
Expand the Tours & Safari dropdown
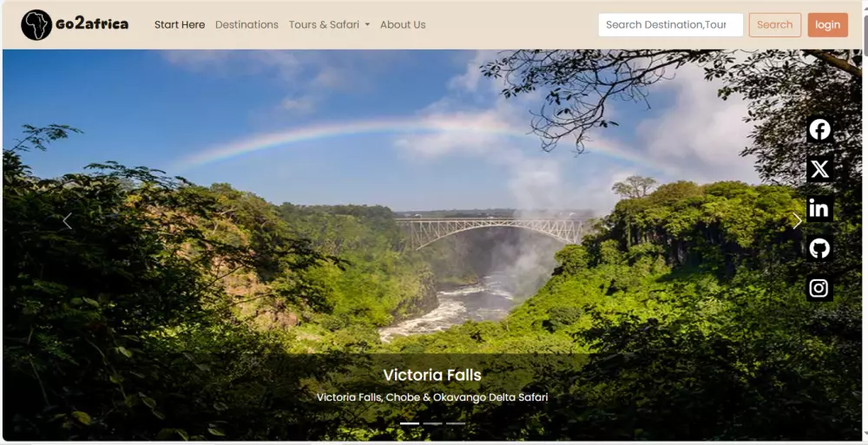329,25
